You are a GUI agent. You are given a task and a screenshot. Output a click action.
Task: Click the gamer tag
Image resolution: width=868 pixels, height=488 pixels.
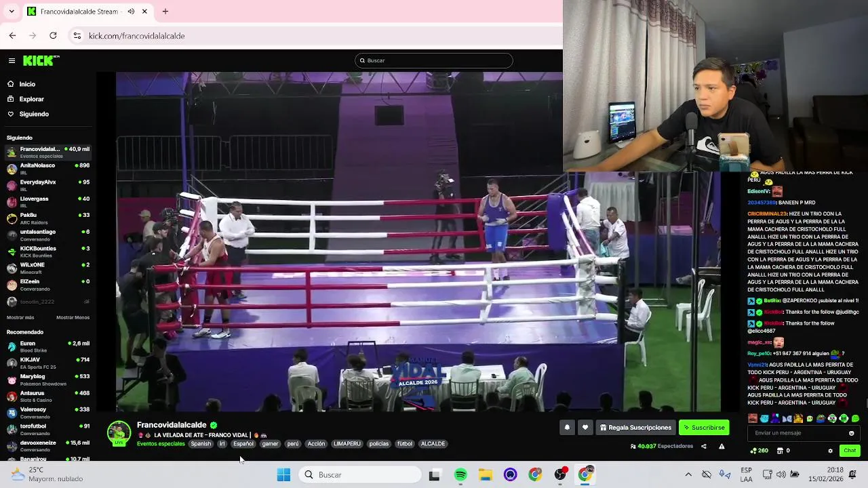click(x=270, y=444)
